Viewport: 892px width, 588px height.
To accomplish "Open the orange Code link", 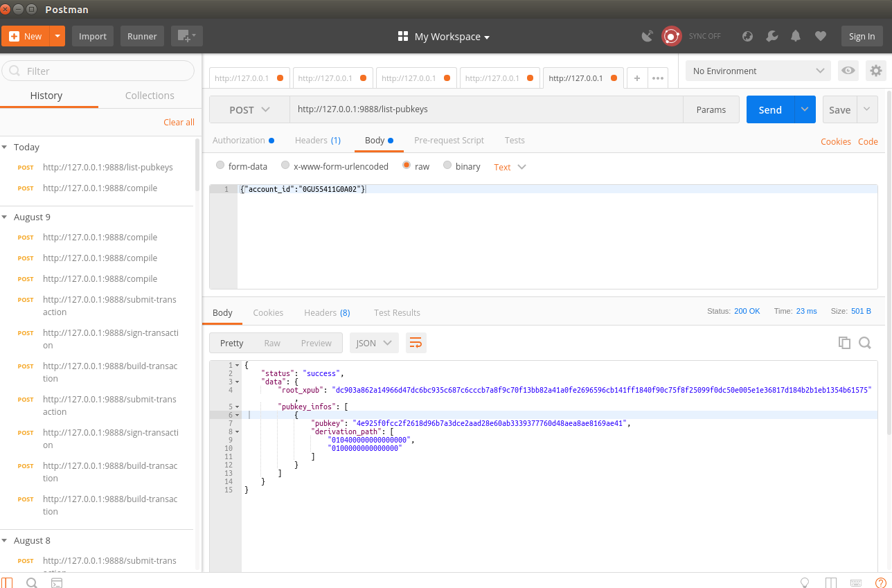I will click(868, 141).
